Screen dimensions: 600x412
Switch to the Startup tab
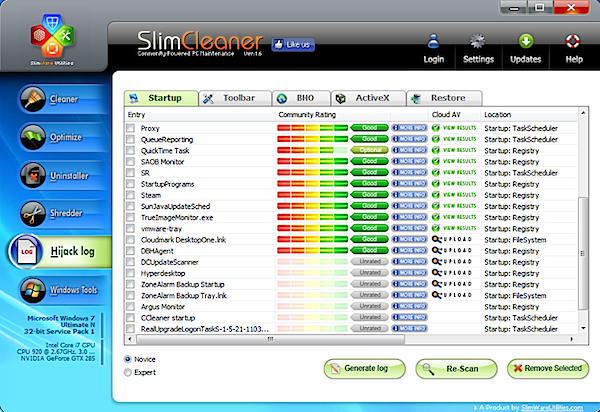click(161, 98)
